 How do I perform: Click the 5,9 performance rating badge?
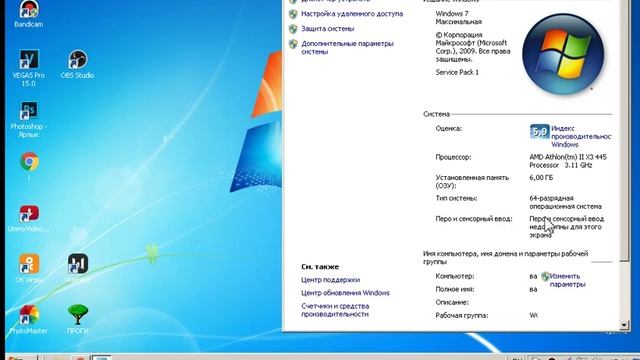(539, 131)
